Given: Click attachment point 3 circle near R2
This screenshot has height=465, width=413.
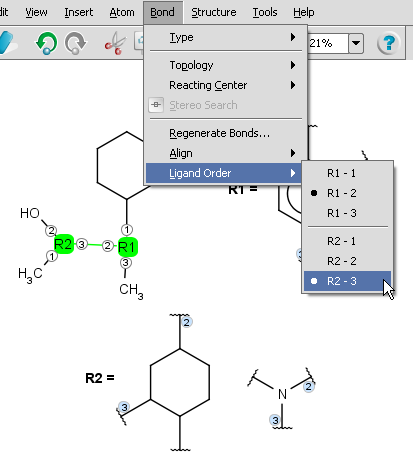Looking at the screenshot, I should [x=82, y=244].
